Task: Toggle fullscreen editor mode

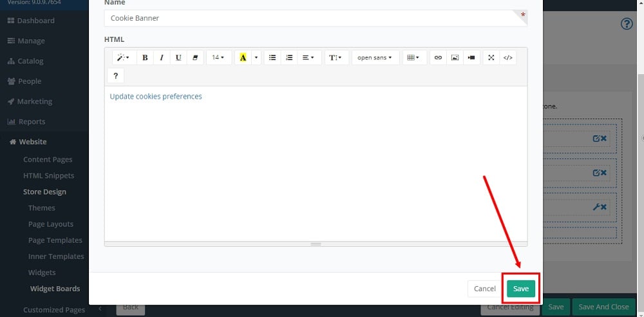Action: click(491, 57)
